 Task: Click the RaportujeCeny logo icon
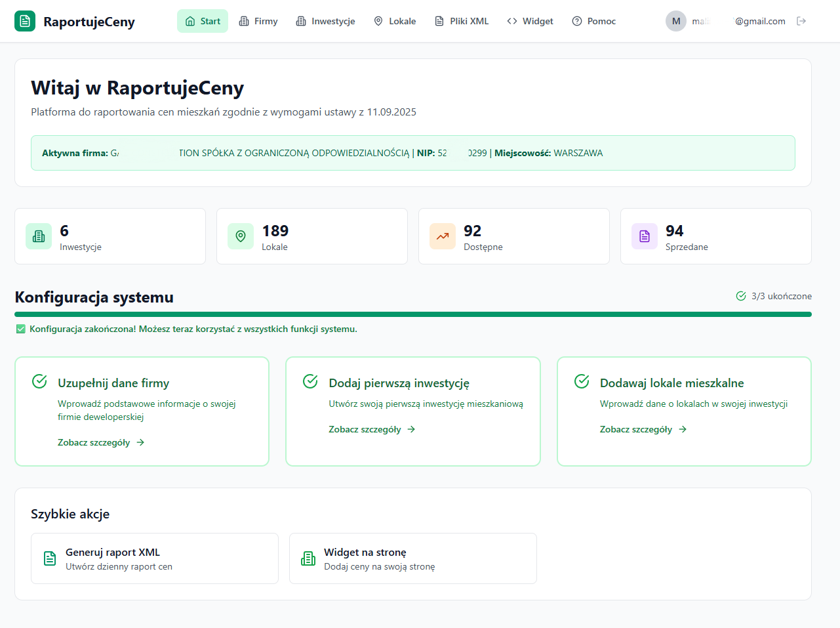[25, 21]
